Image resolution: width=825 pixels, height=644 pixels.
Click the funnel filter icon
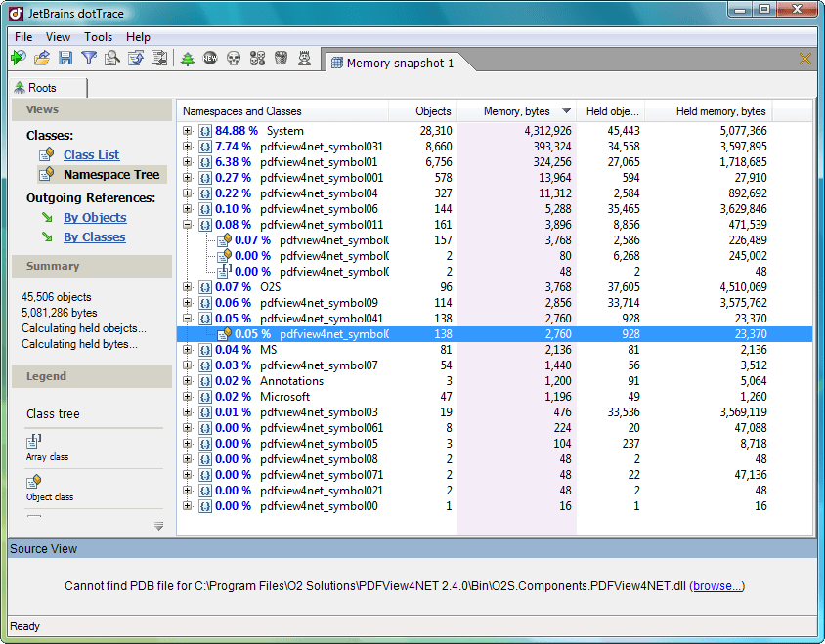(x=89, y=59)
